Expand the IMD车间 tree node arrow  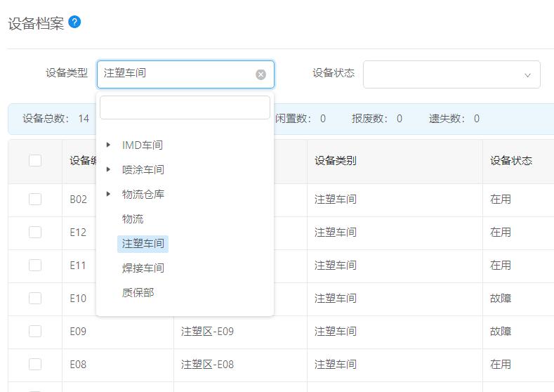pos(108,145)
